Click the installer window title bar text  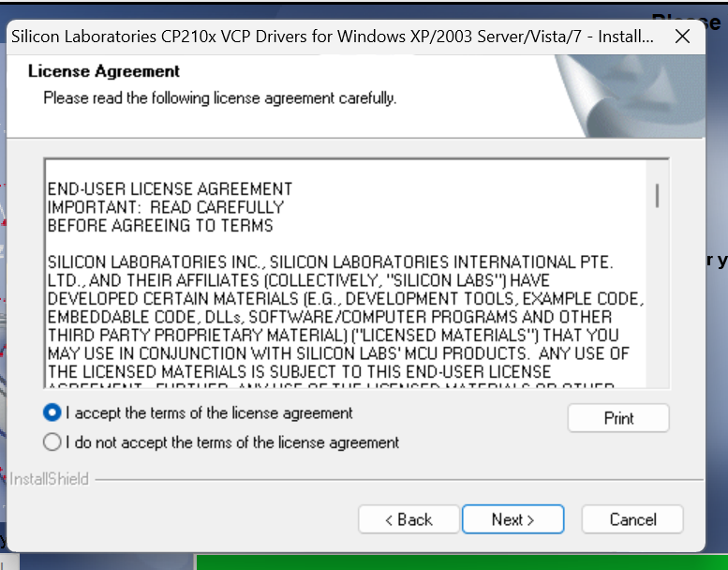click(x=333, y=37)
